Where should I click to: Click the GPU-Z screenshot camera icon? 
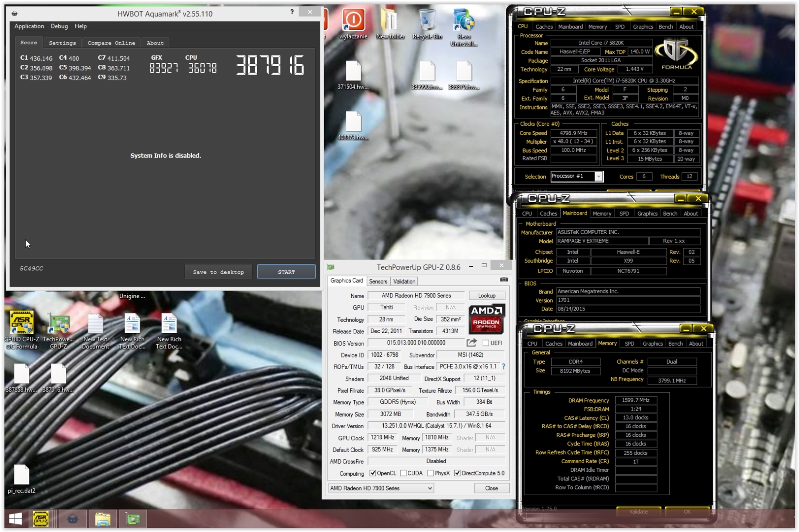pyautogui.click(x=503, y=280)
